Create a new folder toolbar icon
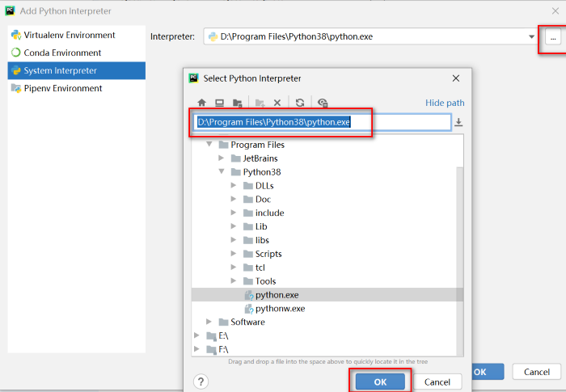Screen dimensions: 566x392 [x=260, y=103]
